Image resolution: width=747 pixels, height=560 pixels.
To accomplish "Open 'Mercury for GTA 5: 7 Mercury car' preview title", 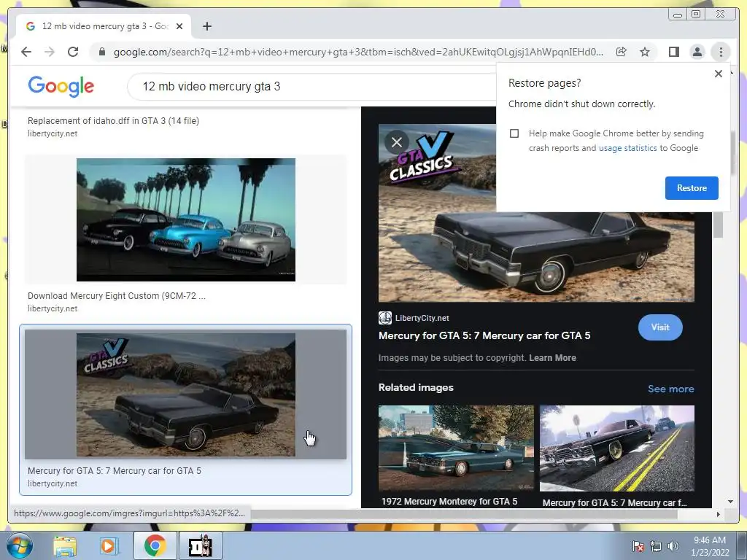I will [x=484, y=335].
